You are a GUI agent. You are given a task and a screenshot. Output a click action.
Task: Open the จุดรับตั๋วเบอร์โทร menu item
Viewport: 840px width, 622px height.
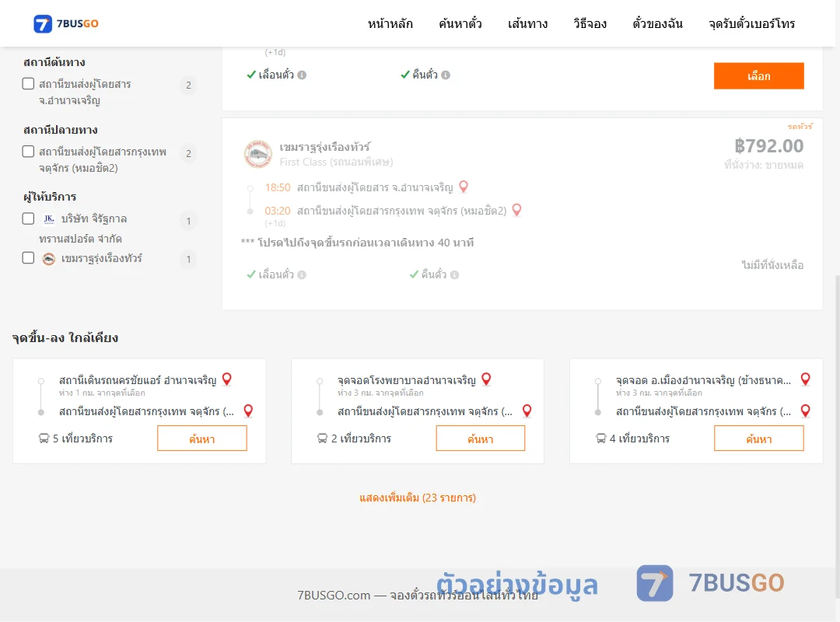751,23
